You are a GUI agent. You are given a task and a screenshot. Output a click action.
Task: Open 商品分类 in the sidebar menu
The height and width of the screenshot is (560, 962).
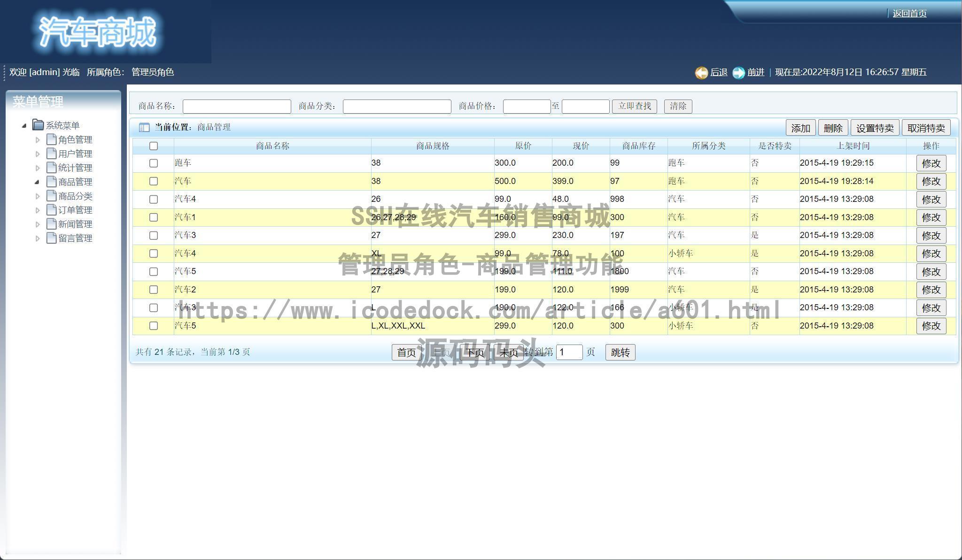click(x=75, y=196)
